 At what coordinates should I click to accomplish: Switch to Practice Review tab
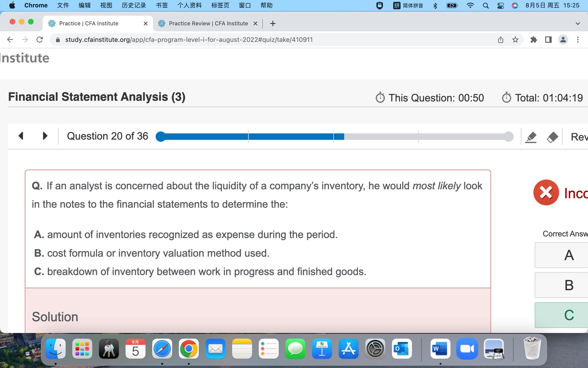click(x=208, y=24)
